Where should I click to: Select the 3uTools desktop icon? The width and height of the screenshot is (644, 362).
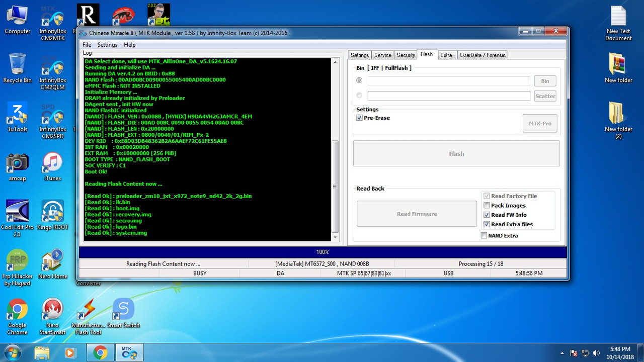tap(17, 118)
